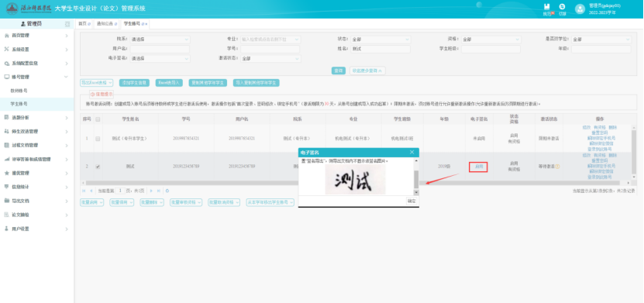Check the checkbox for row 1 student
Image resolution: width=644 pixels, height=303 pixels.
pos(98,139)
